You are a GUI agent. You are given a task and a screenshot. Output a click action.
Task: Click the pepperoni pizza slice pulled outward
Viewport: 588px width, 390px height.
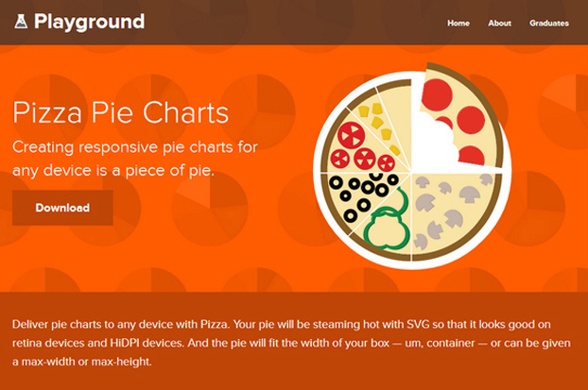point(465,109)
